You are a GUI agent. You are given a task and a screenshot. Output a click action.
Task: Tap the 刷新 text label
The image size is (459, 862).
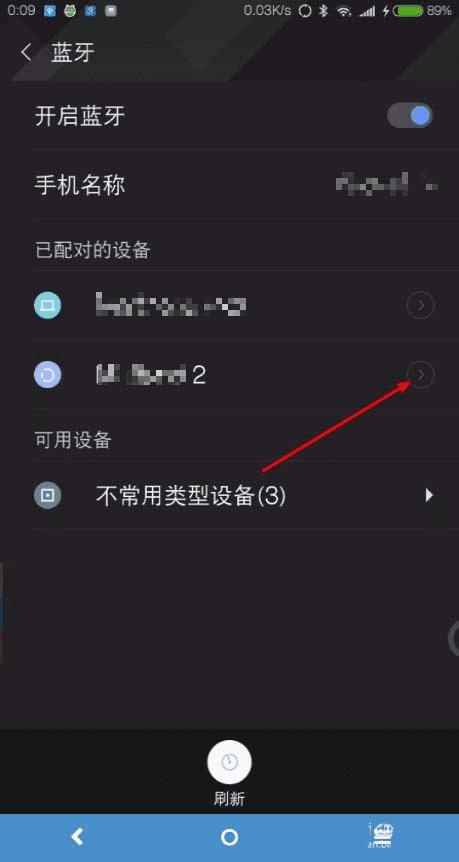(x=229, y=798)
